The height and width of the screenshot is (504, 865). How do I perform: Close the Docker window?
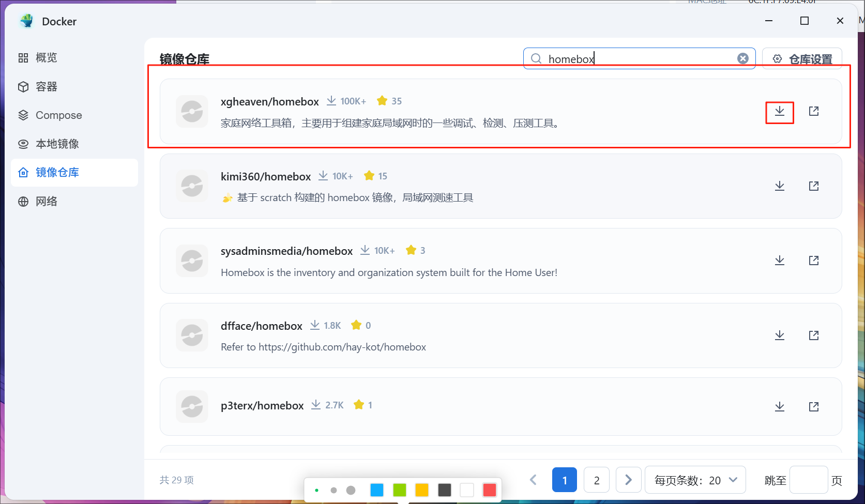[x=840, y=21]
